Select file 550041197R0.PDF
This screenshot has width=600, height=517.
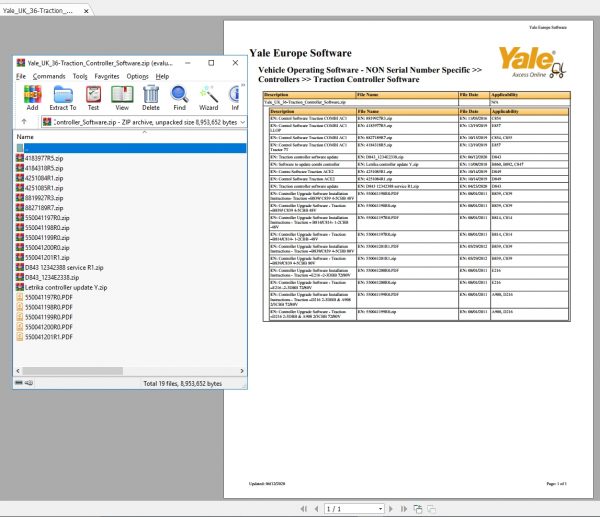click(x=44, y=297)
